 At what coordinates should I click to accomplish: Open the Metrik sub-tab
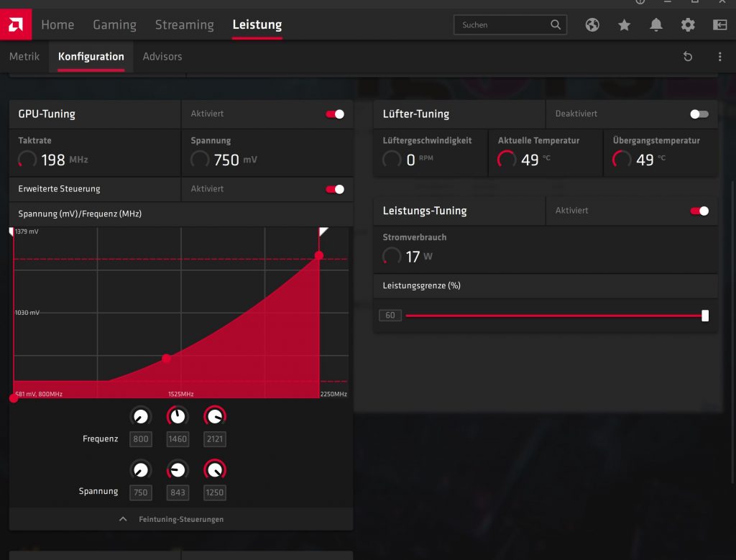24,56
